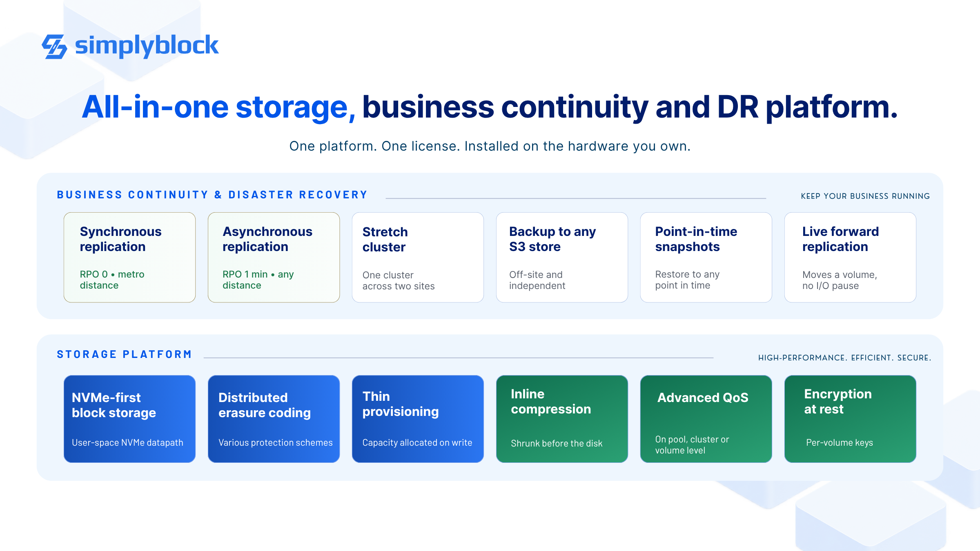Image resolution: width=980 pixels, height=551 pixels.
Task: Select the Asynchronous replication card
Action: coord(274,257)
